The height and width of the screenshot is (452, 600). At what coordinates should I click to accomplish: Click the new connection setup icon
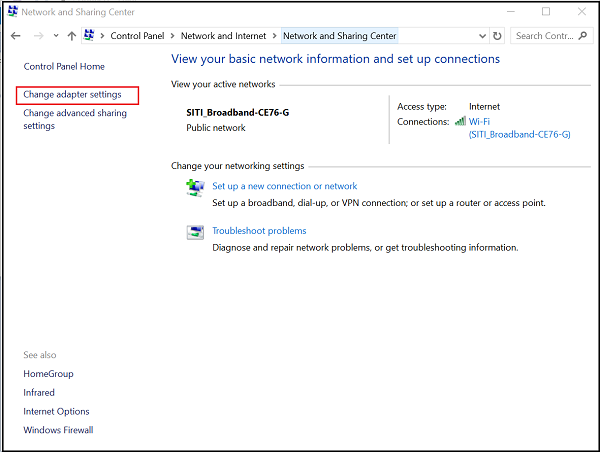tap(195, 187)
